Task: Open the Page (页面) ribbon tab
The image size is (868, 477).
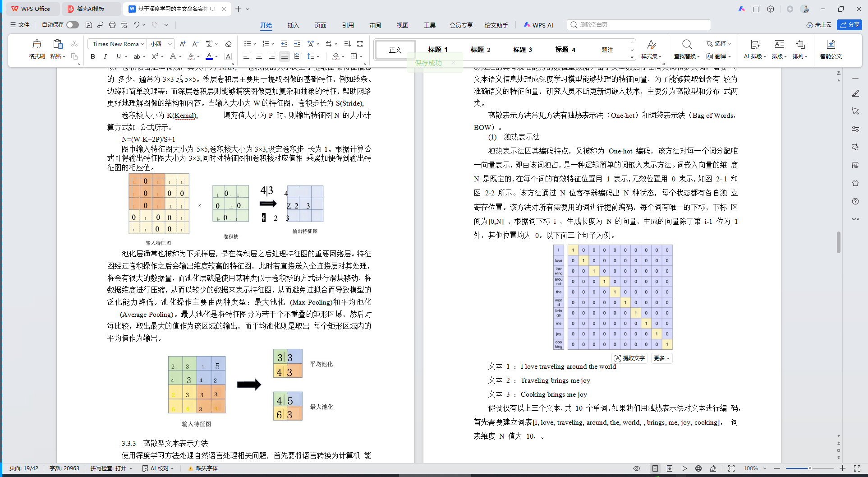Action: pos(321,25)
